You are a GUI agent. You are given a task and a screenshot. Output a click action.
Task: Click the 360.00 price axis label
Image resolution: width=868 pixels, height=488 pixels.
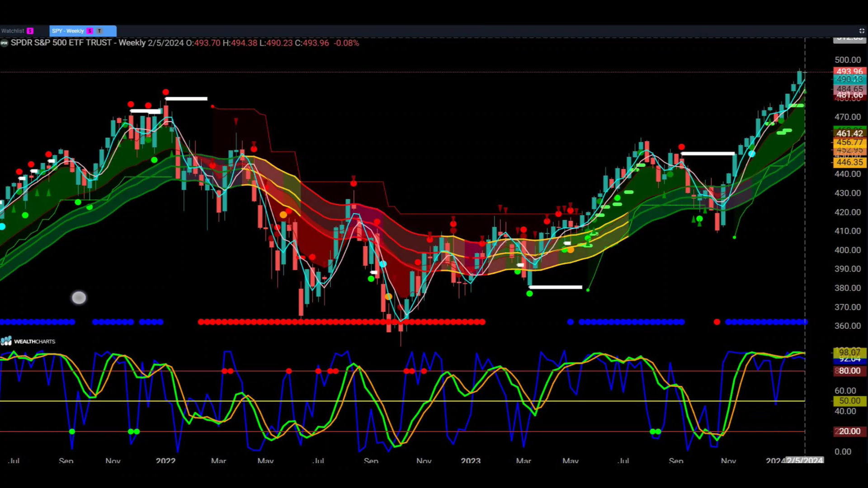tap(848, 326)
